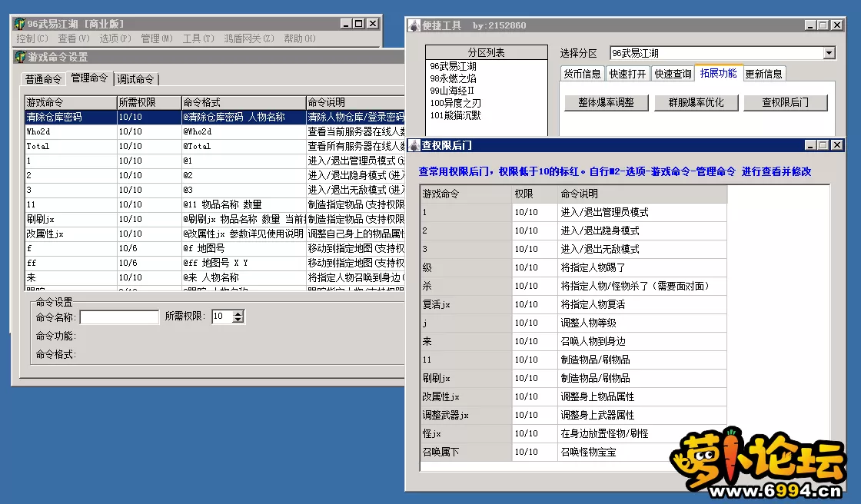This screenshot has width=861, height=504.
Task: Click the 命令说明 column header in 游戏命令设置
Action: point(355,103)
